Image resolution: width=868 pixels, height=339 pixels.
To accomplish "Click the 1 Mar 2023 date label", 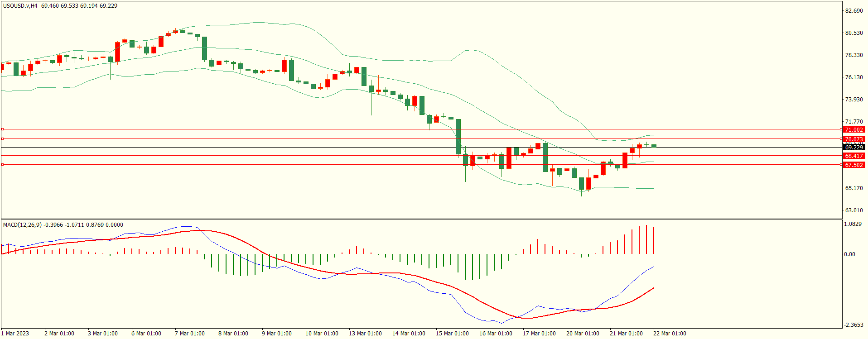I will pyautogui.click(x=15, y=334).
